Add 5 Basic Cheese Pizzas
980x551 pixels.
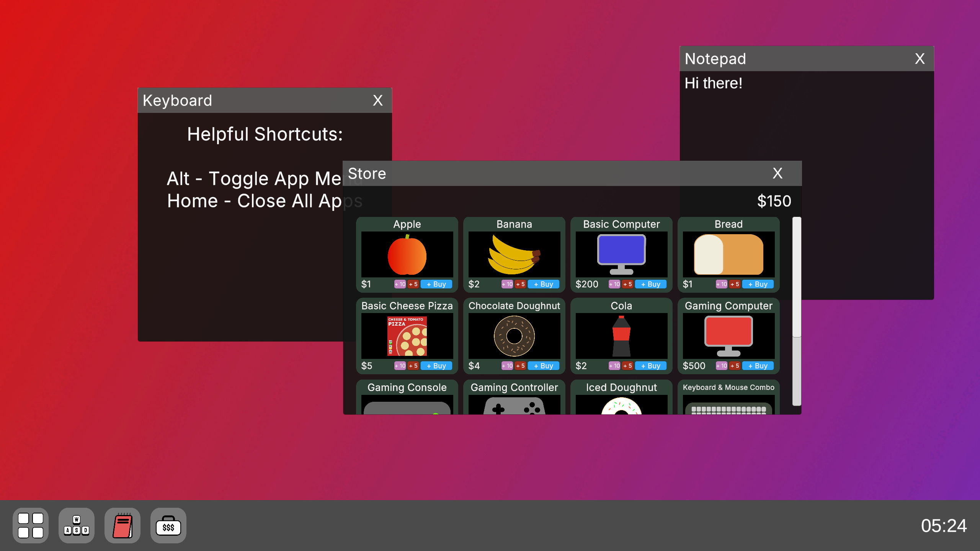point(413,366)
